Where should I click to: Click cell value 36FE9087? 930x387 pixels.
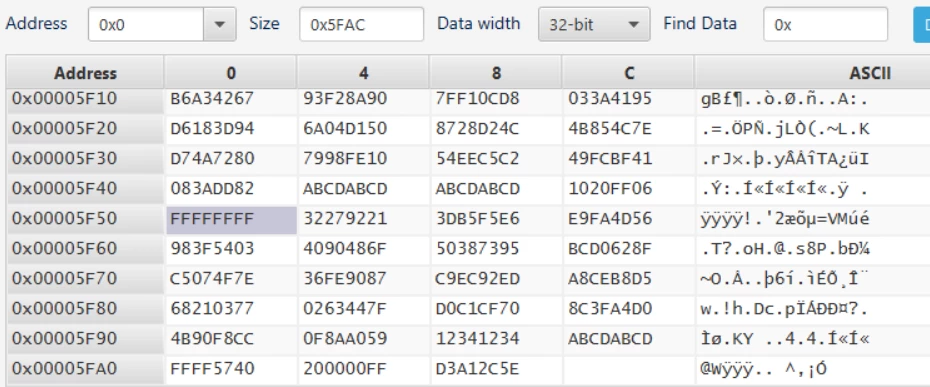point(345,279)
